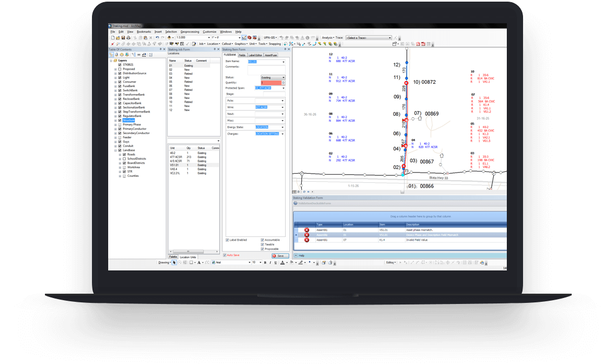Click the Add Data icon
615x364 pixels.
tap(169, 38)
